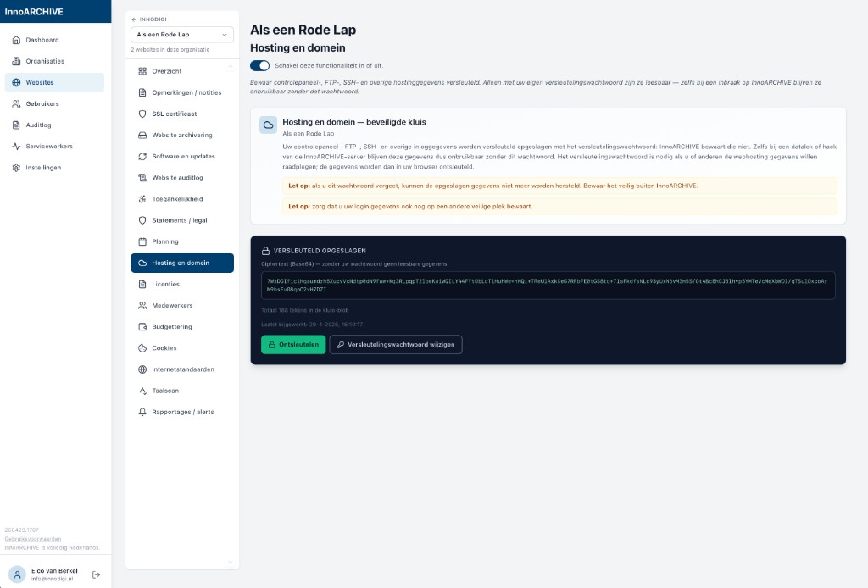
Task: Toggle the Hosting en domein functionality switch
Action: (260, 65)
